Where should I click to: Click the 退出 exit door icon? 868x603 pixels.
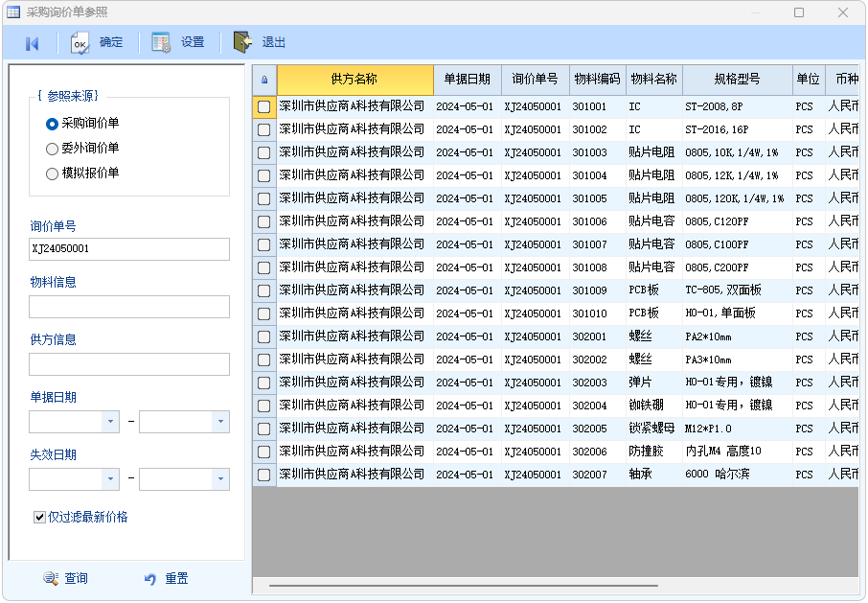click(x=242, y=42)
